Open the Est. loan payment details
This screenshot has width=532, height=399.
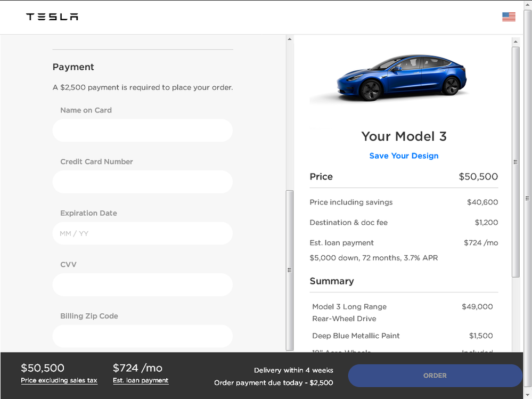[140, 380]
